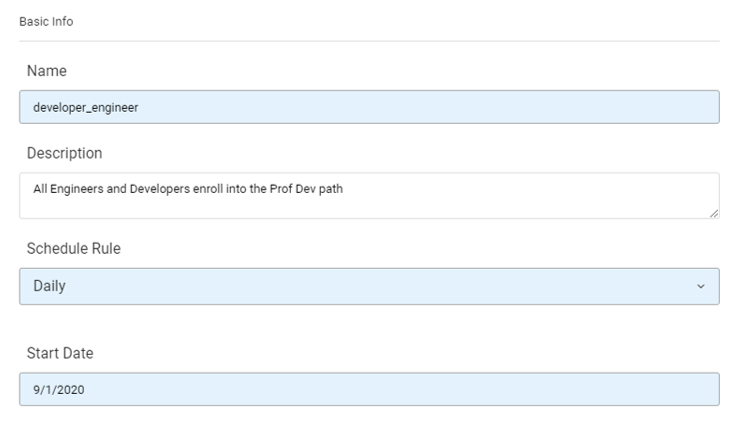Screen dimensions: 742x422
Task: Click the divider line below Basic Info
Action: [369, 41]
